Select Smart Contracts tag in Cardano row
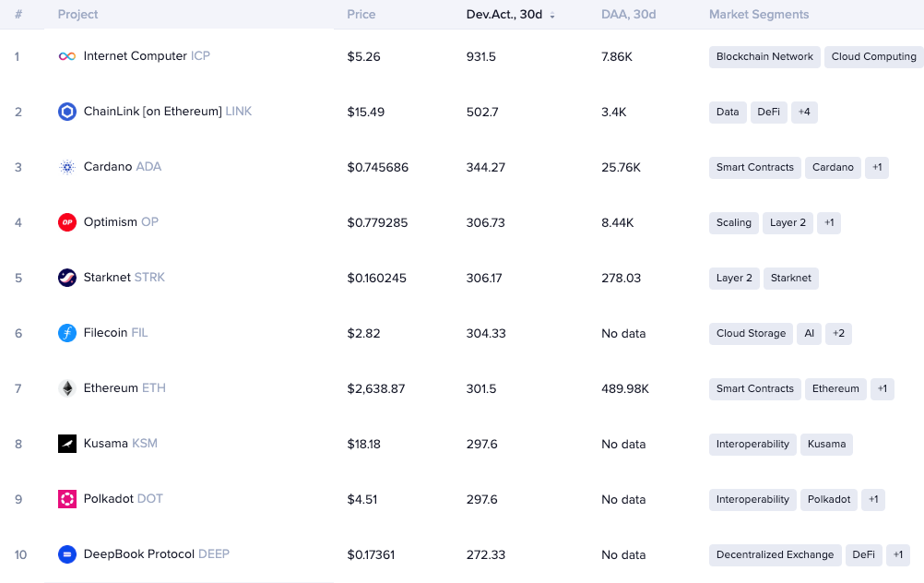Screen dimensions: 924x583 pos(755,167)
